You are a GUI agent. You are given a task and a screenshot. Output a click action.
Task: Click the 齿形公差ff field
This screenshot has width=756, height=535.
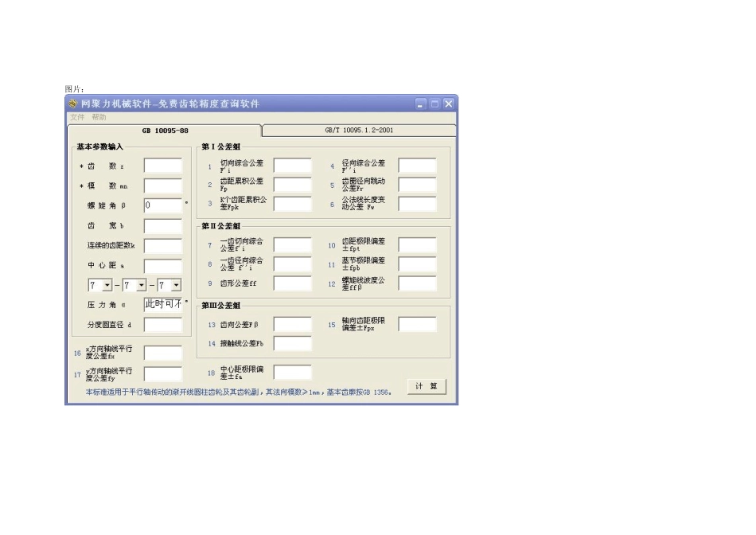pos(293,283)
